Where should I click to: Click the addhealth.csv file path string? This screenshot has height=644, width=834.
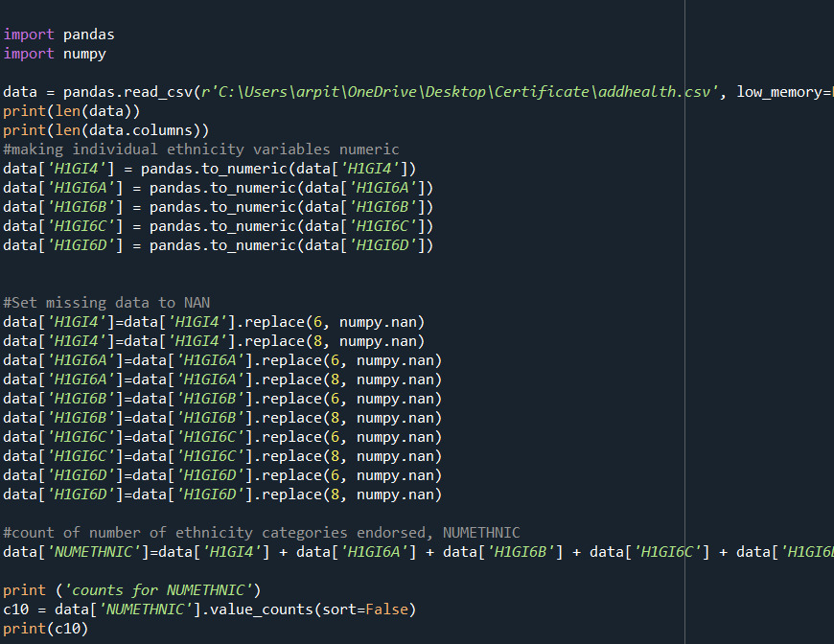tap(459, 92)
